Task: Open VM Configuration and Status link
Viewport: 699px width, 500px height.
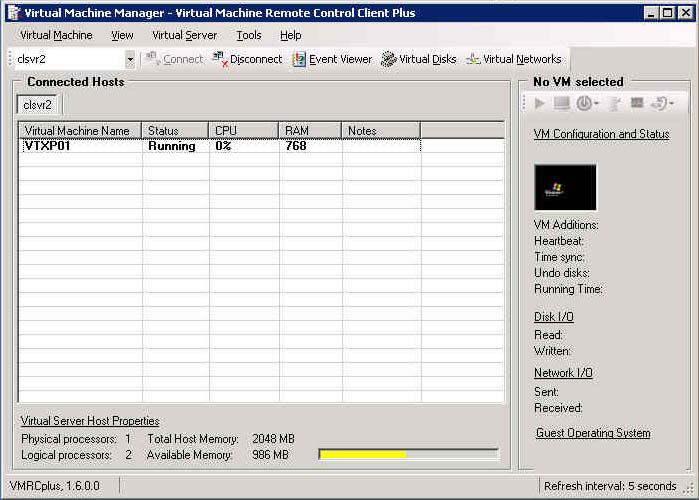Action: point(601,134)
